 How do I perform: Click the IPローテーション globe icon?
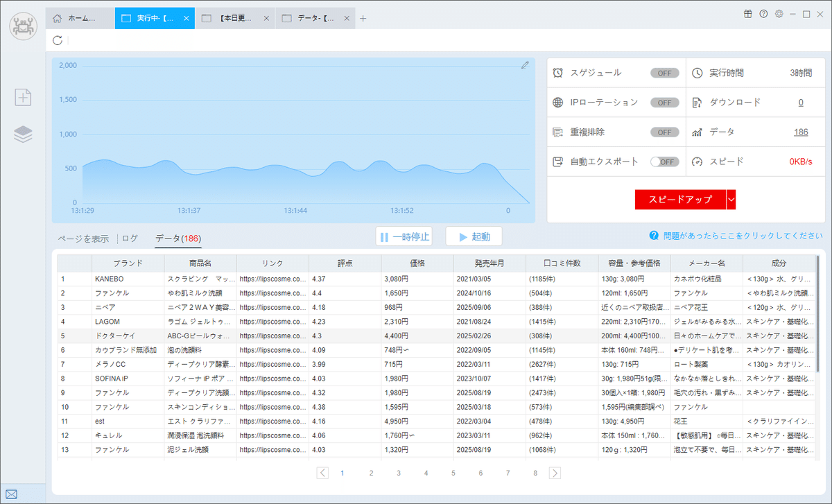(x=558, y=103)
